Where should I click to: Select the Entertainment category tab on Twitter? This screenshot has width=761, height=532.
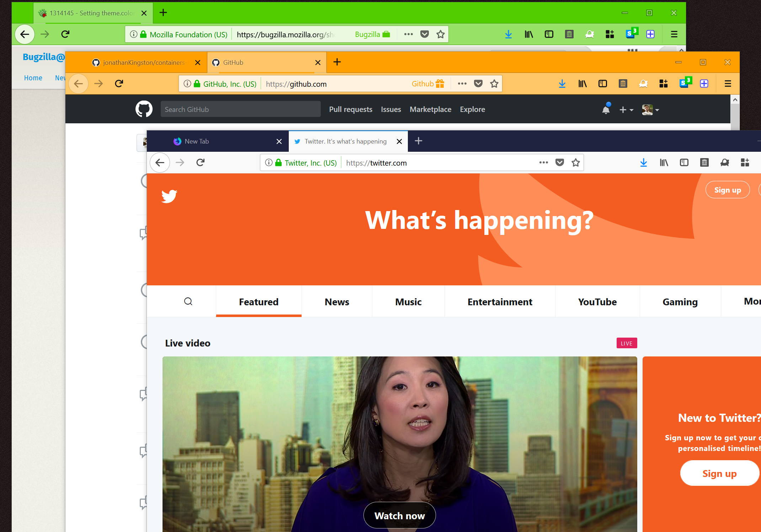500,302
